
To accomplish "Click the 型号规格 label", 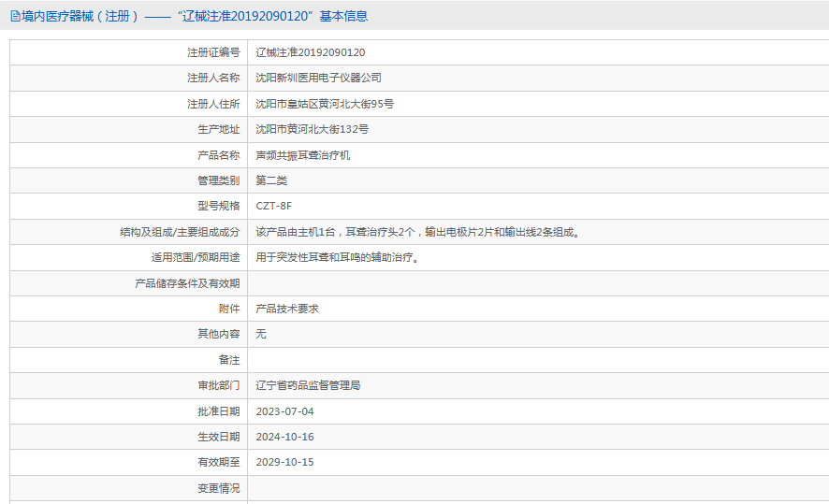I will (219, 206).
